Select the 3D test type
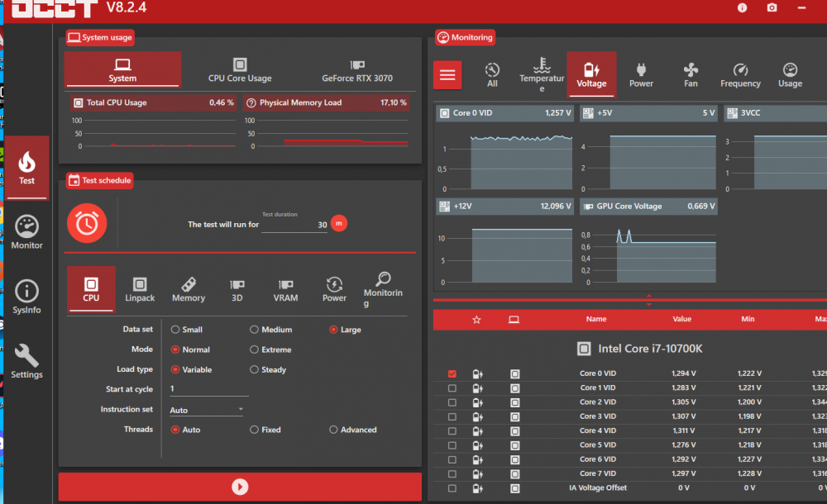Image resolution: width=827 pixels, height=504 pixels. click(x=237, y=290)
